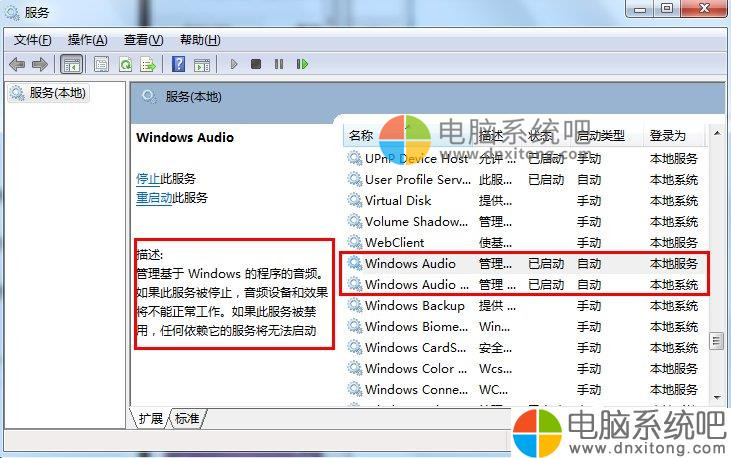731x458 pixels.
Task: Click the Windows Audio heading in details pane
Action: (x=185, y=138)
